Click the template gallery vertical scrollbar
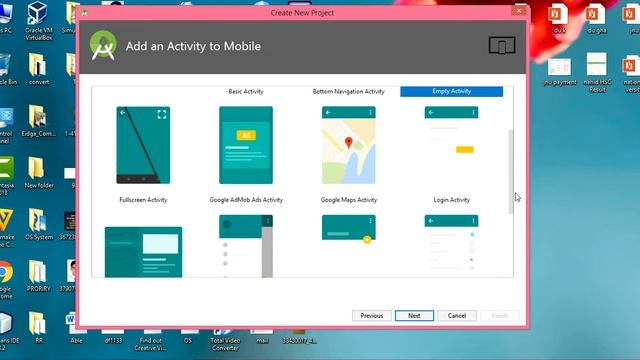This screenshot has height=360, width=640. click(x=511, y=171)
